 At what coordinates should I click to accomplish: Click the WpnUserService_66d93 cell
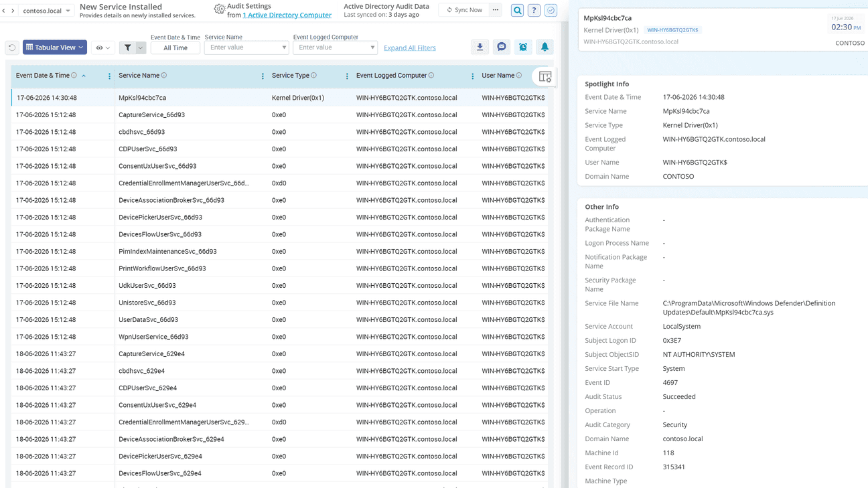(x=153, y=337)
